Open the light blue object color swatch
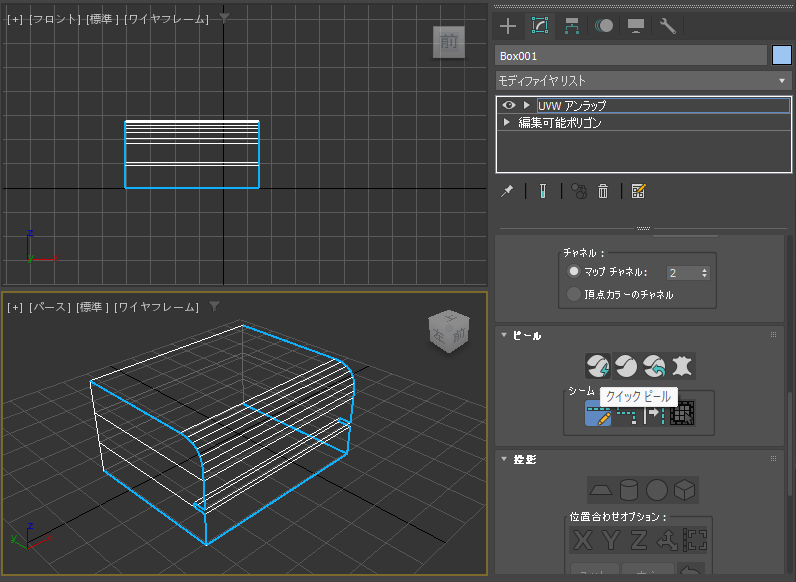The image size is (796, 582). tap(782, 56)
